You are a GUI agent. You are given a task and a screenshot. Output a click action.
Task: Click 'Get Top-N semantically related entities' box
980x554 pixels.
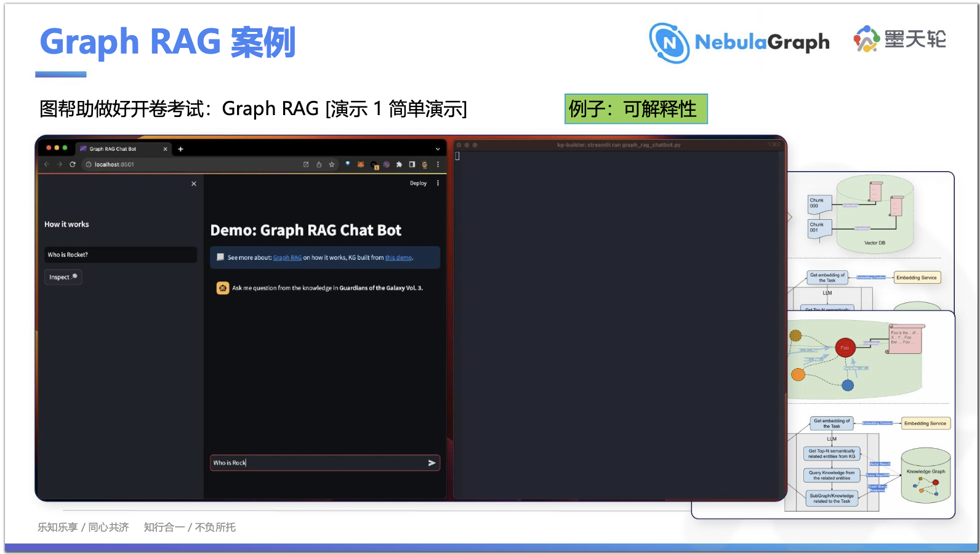click(832, 454)
